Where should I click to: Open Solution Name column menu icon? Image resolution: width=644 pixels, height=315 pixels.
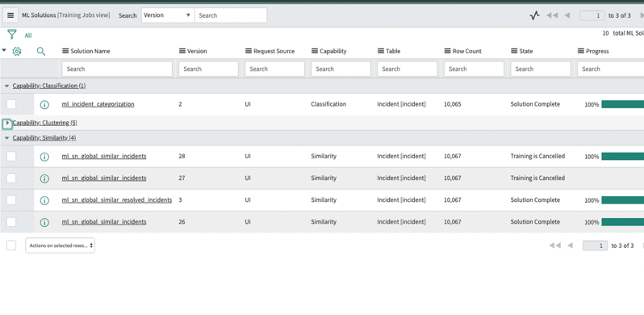[65, 51]
